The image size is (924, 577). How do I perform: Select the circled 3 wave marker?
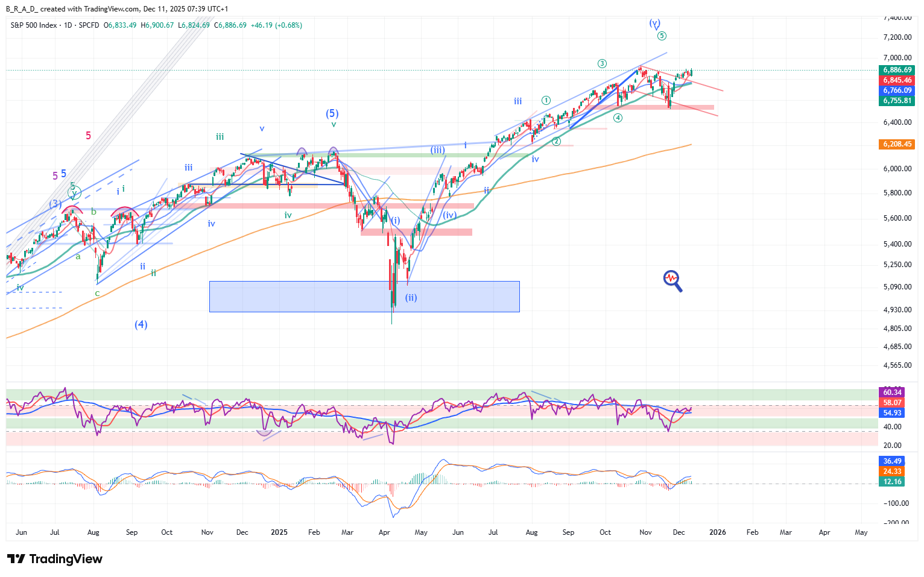point(602,64)
